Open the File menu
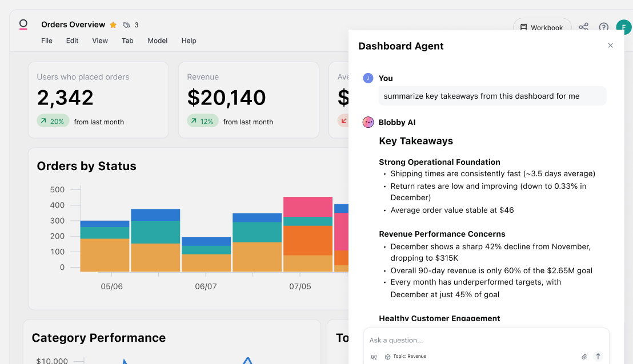The height and width of the screenshot is (364, 633). click(x=46, y=41)
